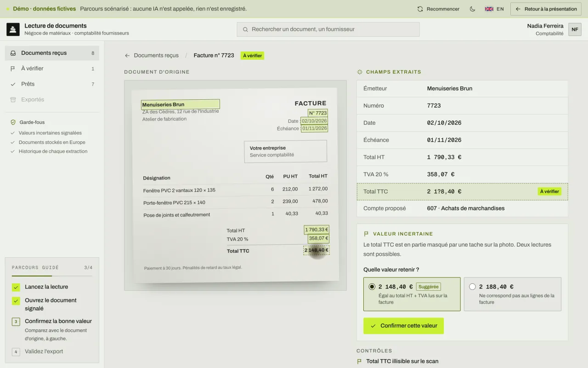This screenshot has height=368, width=588.
Task: Follow the Documents reçus breadcrumb link
Action: coord(156,56)
